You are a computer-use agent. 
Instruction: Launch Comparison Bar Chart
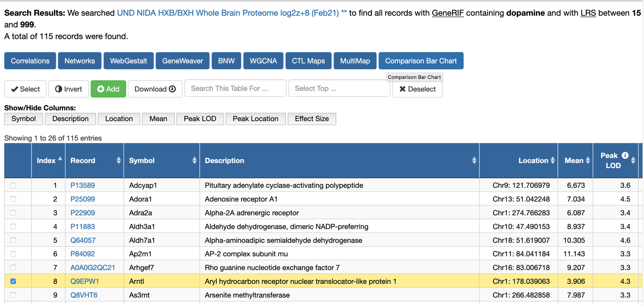(420, 61)
